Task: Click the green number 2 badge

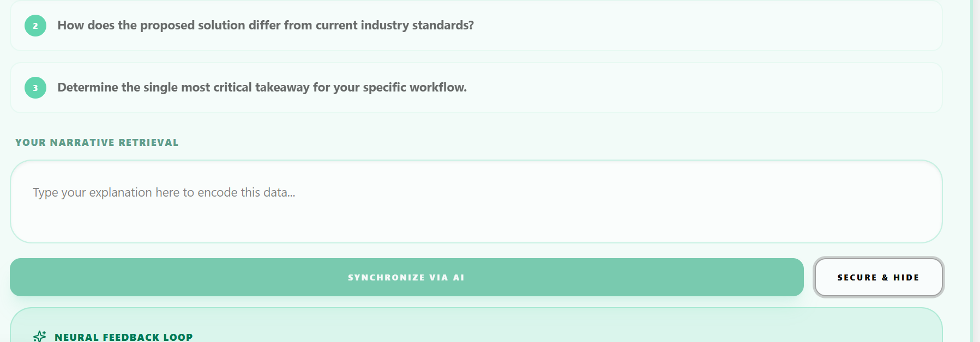Action: tap(35, 26)
